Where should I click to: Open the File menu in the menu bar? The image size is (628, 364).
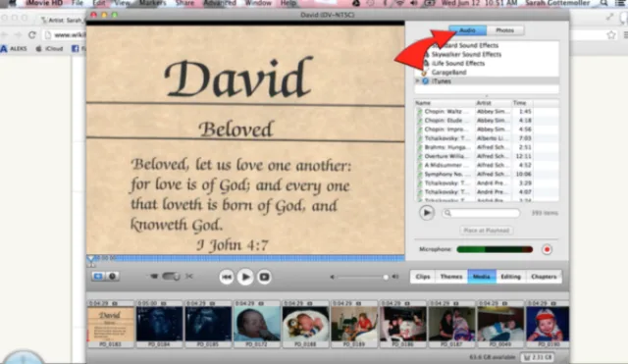click(77, 3)
